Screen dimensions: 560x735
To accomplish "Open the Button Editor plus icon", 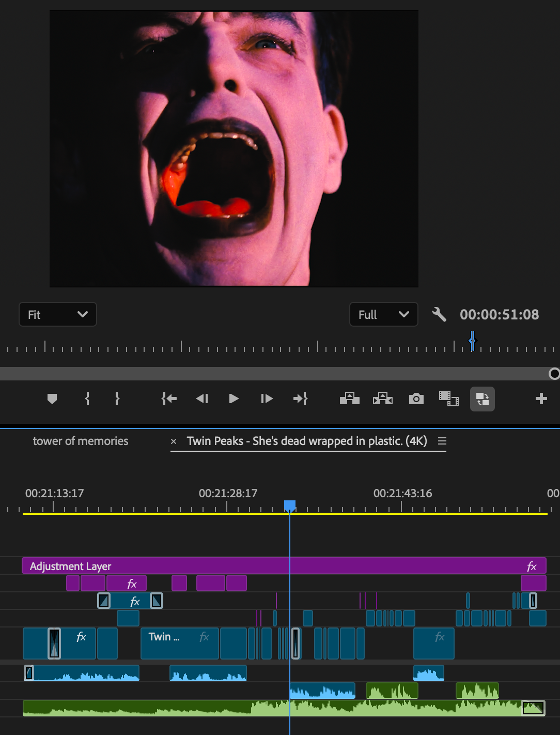I will point(541,399).
